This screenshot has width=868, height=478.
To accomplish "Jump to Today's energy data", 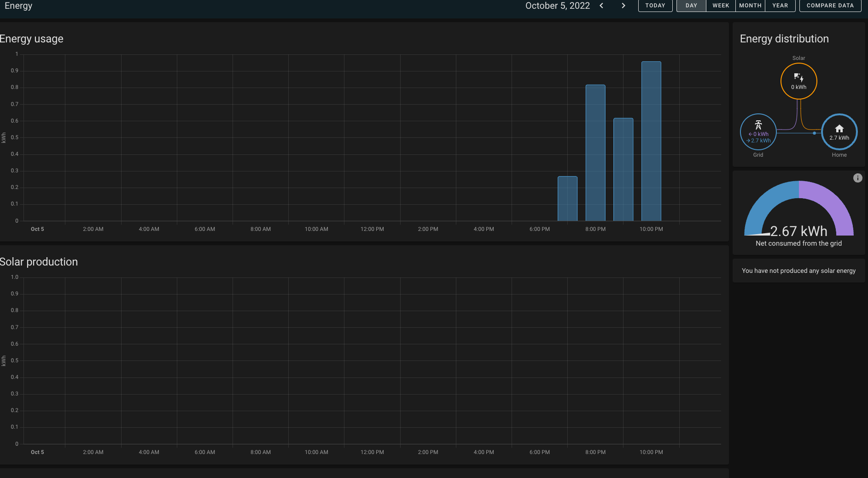I will 655,6.
